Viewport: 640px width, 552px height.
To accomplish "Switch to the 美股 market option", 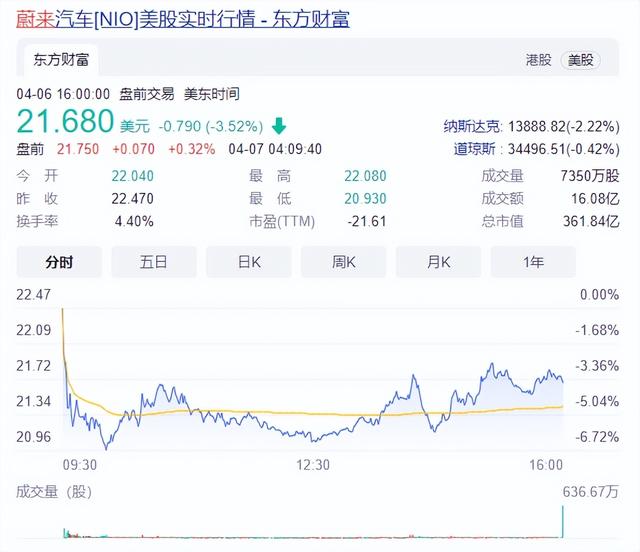I will (x=580, y=60).
